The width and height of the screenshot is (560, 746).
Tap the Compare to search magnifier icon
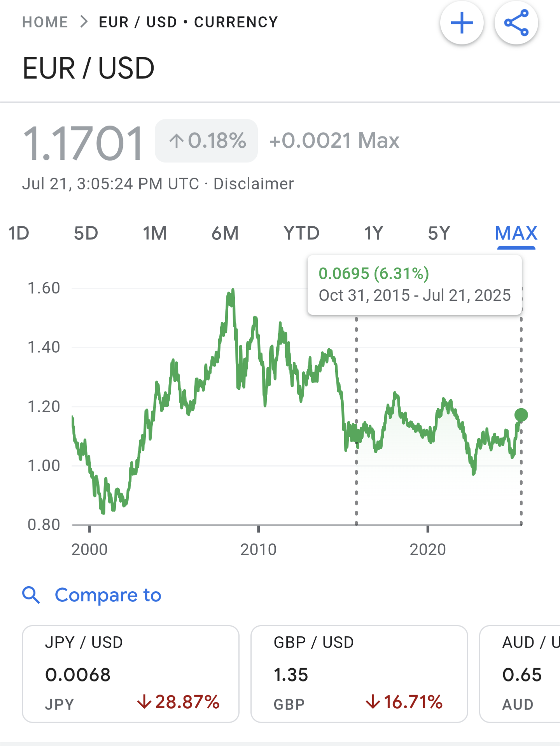[x=31, y=595]
